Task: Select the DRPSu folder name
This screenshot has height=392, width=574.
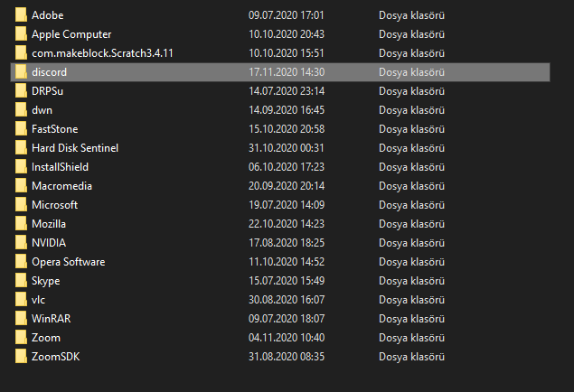Action: pos(48,91)
